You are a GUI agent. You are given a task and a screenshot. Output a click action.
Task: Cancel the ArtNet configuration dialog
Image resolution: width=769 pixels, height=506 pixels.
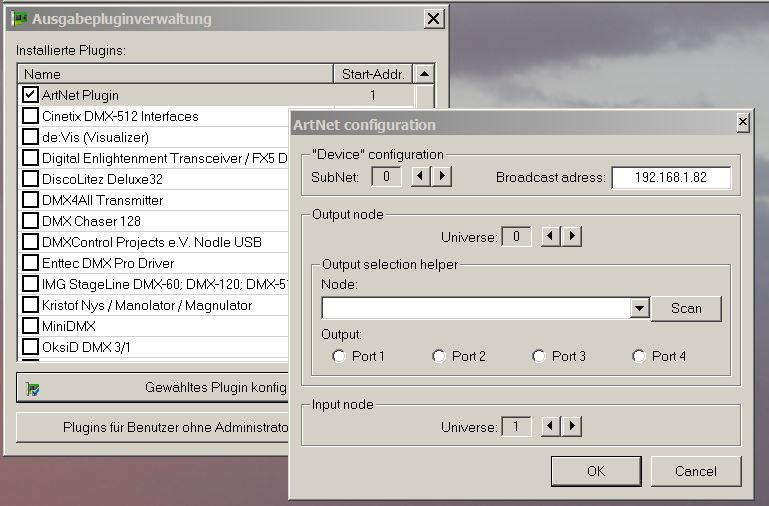(696, 471)
